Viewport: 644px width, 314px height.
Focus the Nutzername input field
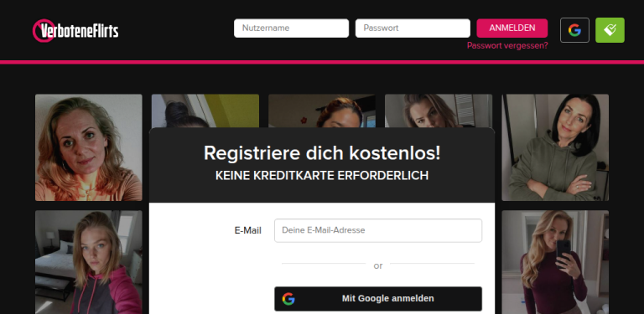click(291, 28)
